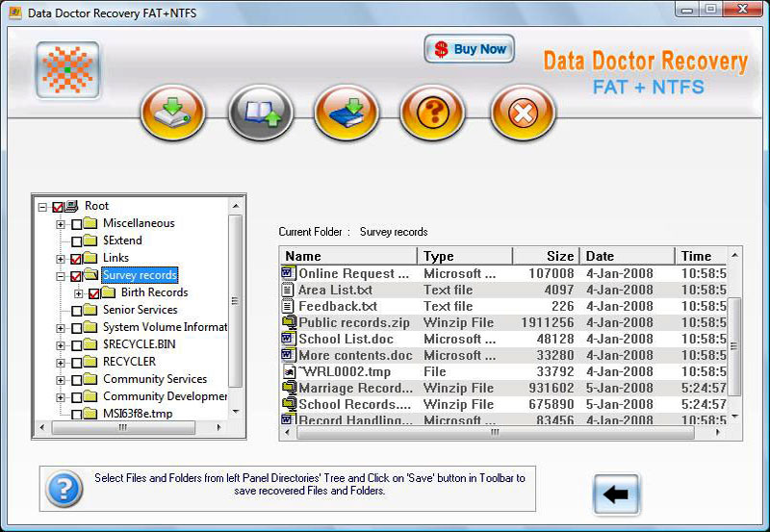This screenshot has width=770, height=532.
Task: Click the Senior Services folder icon
Action: pyautogui.click(x=90, y=309)
